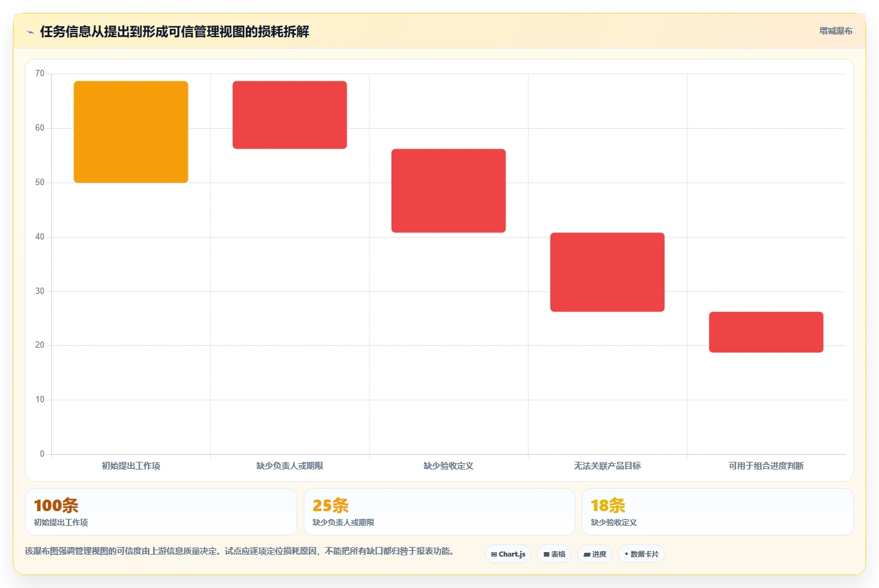The height and width of the screenshot is (588, 879).
Task: Click the y-axis value 70
Action: 40,74
